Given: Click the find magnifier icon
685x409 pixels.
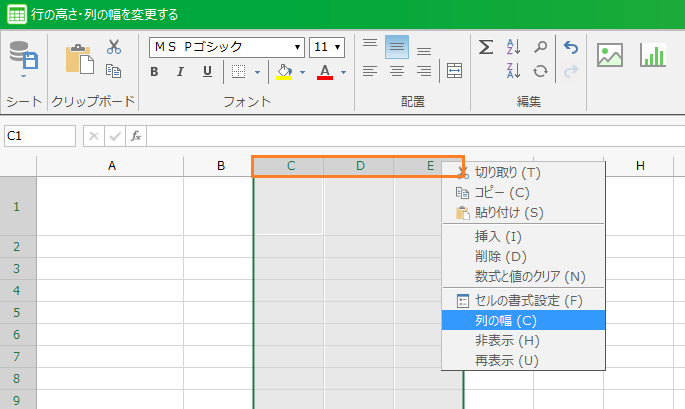Looking at the screenshot, I should pyautogui.click(x=541, y=47).
